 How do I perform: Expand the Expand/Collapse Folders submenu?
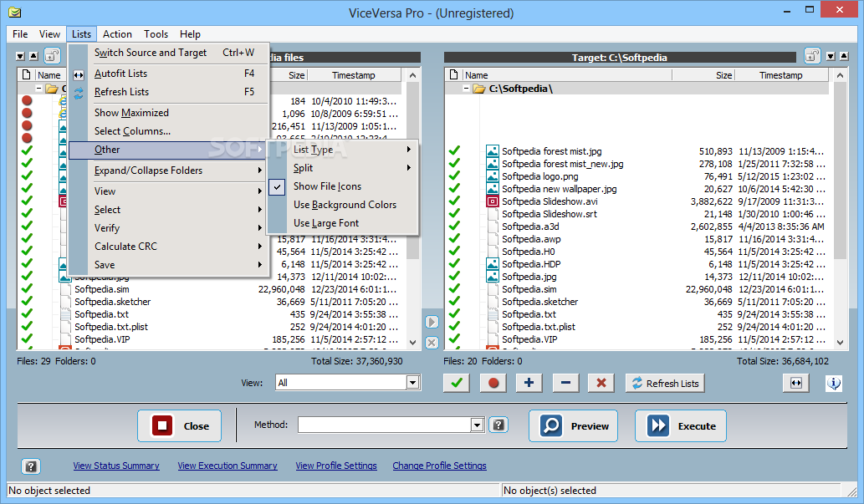pos(169,171)
